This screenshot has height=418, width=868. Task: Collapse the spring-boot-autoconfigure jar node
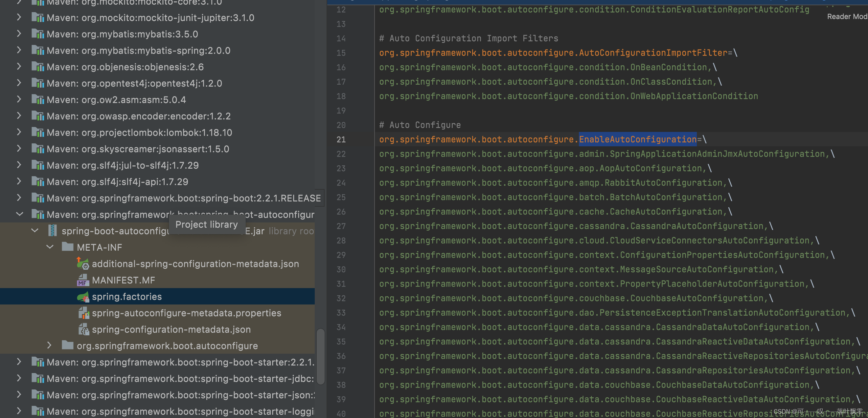point(35,231)
